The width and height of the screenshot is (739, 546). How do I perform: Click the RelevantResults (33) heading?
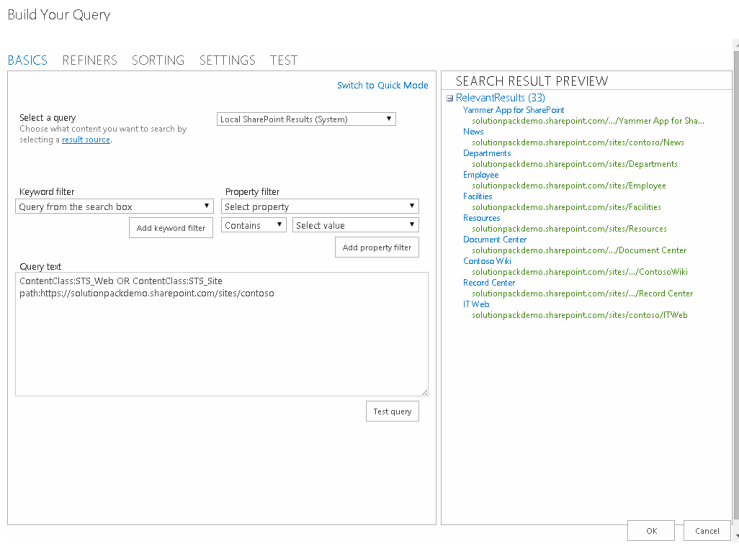point(501,98)
